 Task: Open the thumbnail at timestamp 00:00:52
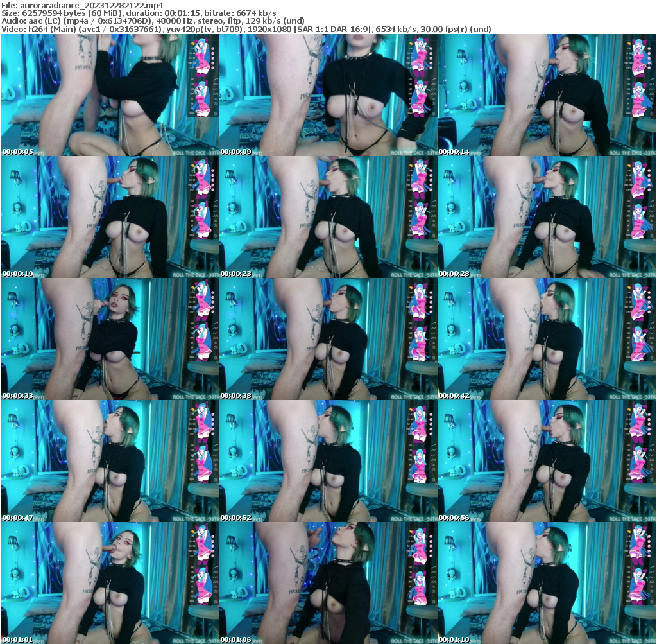[328, 459]
